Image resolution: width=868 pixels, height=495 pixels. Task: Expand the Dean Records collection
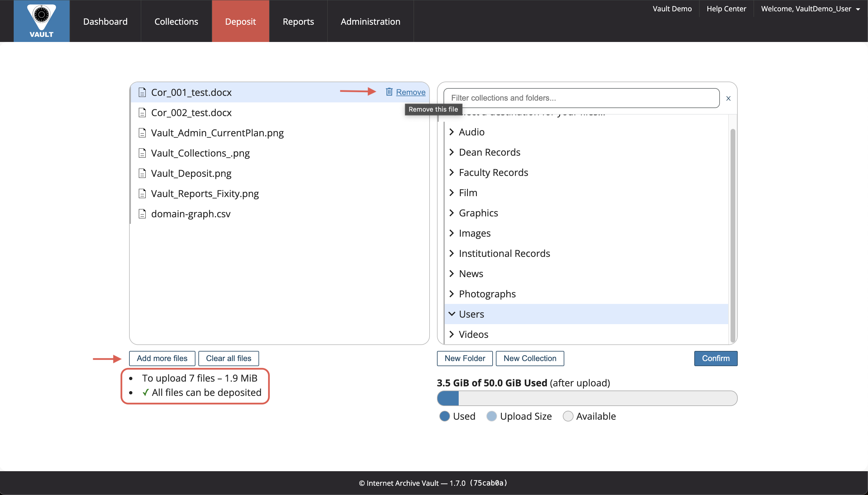452,152
